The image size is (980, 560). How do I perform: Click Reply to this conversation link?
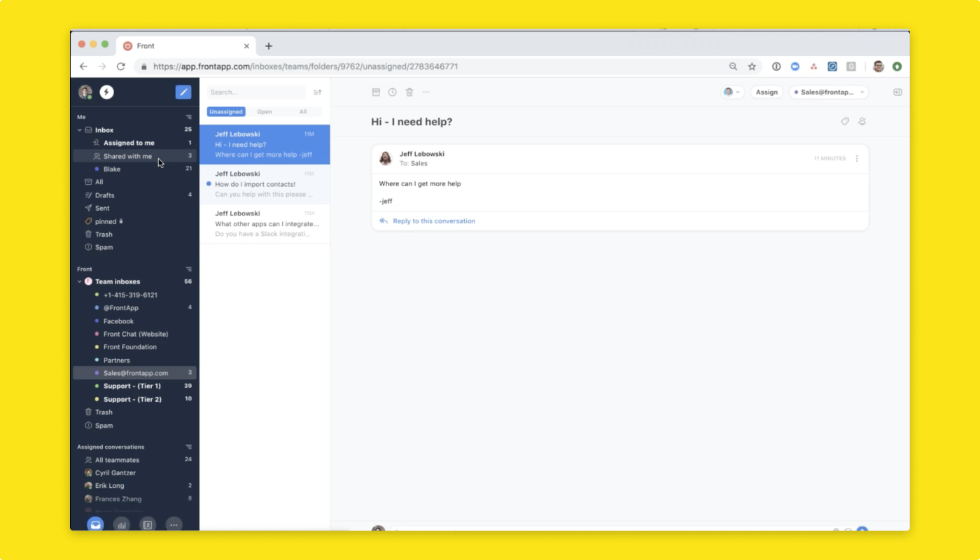[x=433, y=221]
